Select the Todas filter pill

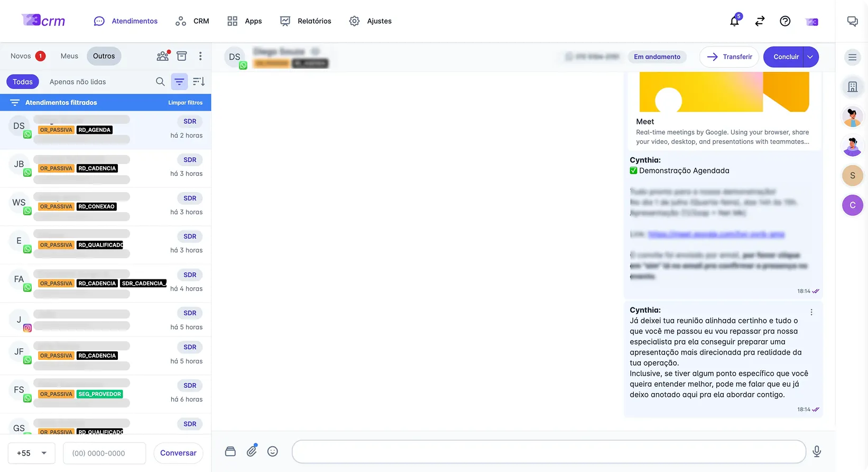(x=23, y=81)
